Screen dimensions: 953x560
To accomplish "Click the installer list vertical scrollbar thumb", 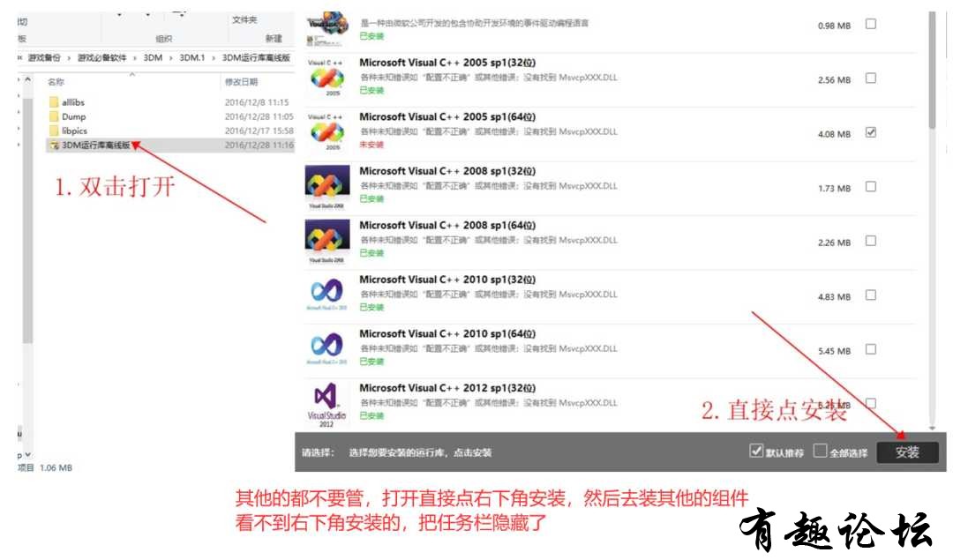I will pyautogui.click(x=933, y=70).
